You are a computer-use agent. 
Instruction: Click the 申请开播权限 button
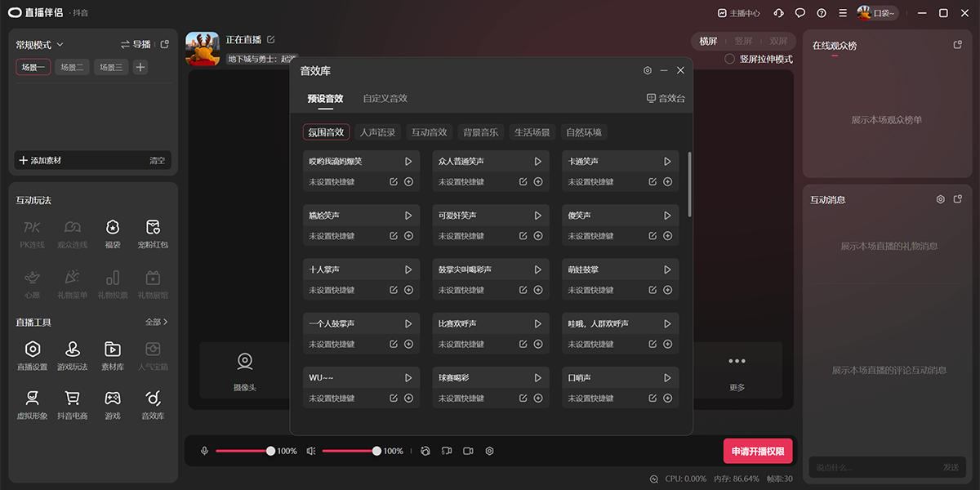[758, 450]
